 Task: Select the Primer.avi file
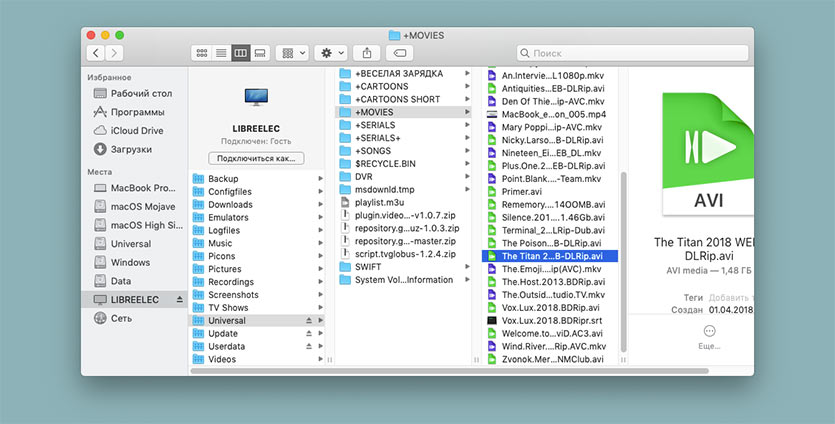(521, 191)
